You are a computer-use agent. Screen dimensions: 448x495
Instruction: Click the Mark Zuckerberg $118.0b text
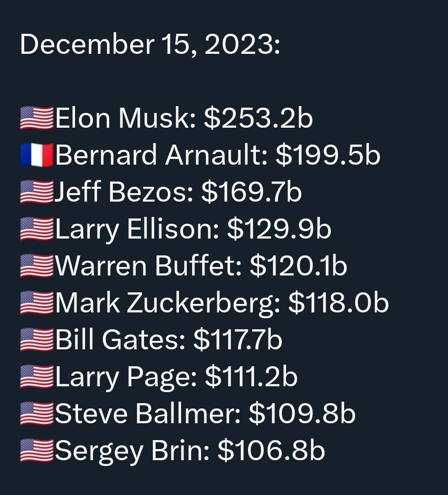pyautogui.click(x=222, y=304)
